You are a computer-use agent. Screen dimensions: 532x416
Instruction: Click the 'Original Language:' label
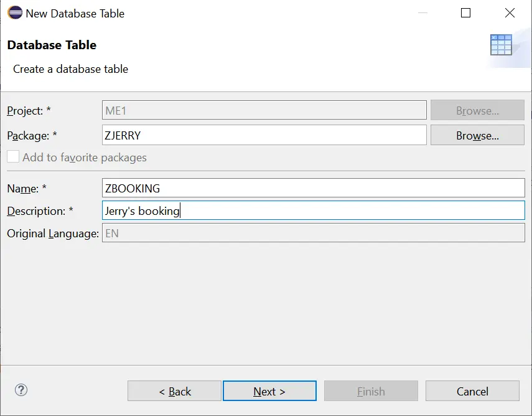point(53,234)
